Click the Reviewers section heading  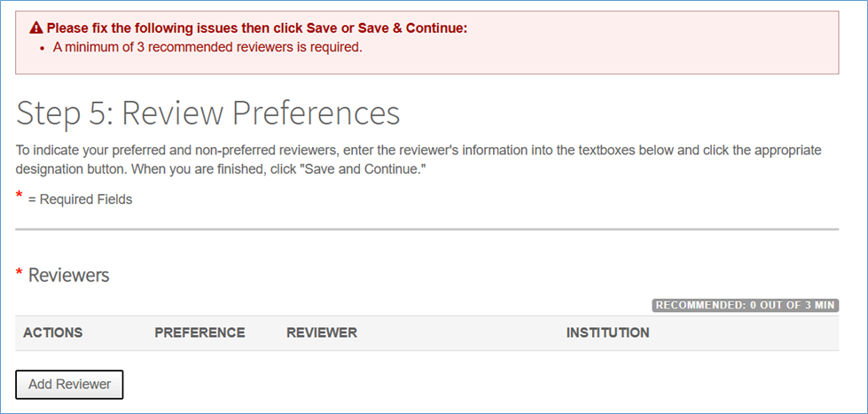coord(68,276)
